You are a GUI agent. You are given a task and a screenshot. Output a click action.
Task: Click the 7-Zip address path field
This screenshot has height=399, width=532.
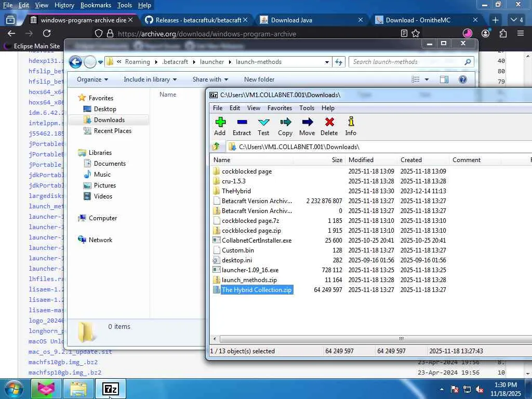[x=379, y=147]
